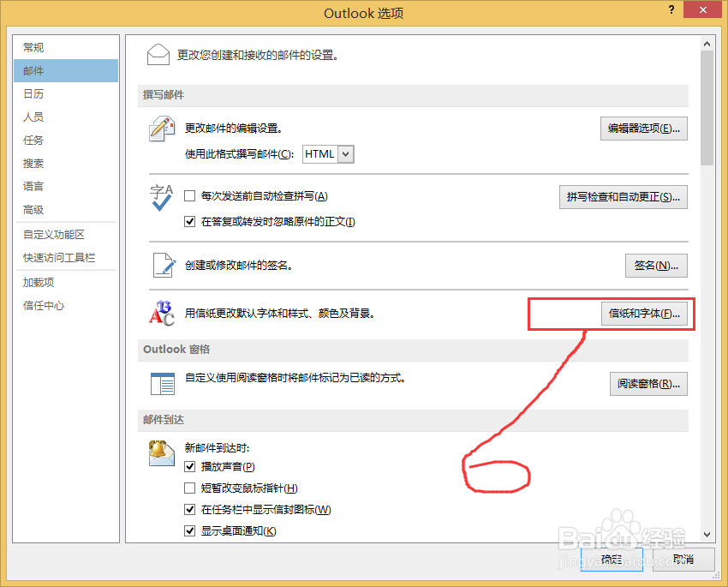Open the HTML mail format dropdown
The height and width of the screenshot is (587, 728).
[x=345, y=154]
